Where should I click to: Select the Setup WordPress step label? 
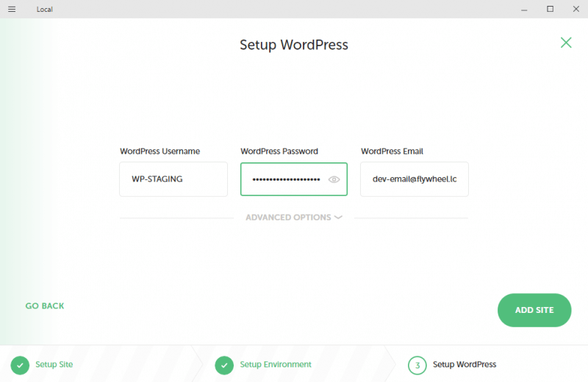click(465, 364)
